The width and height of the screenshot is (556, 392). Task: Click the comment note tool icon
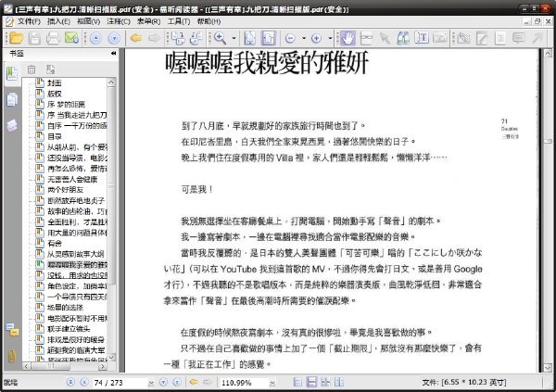tap(519, 38)
